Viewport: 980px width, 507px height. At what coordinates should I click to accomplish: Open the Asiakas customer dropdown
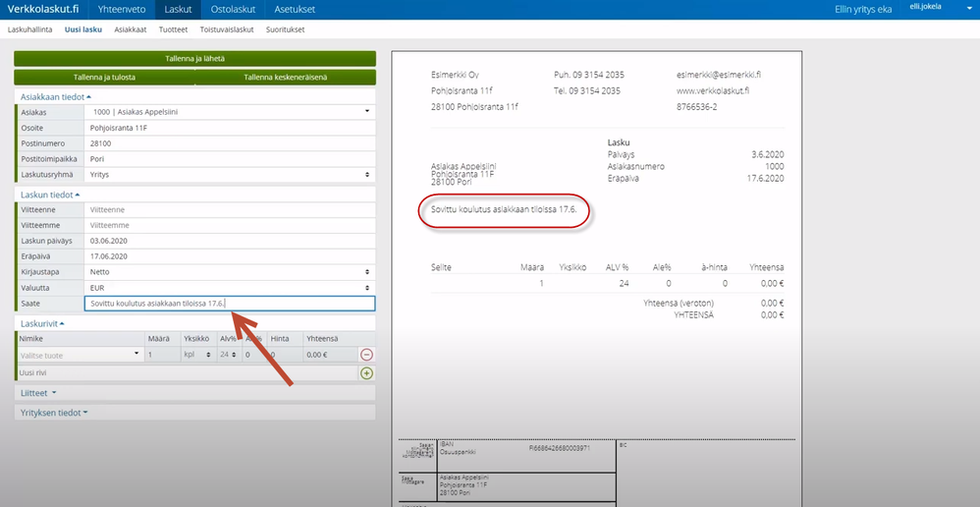(x=230, y=112)
